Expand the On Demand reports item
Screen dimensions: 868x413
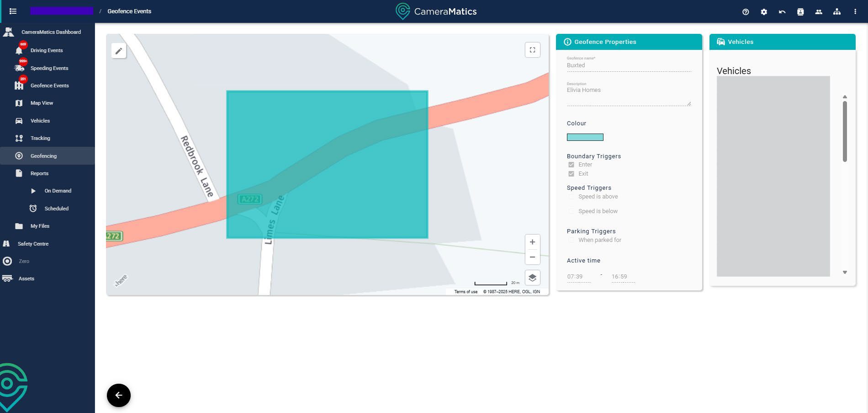[x=58, y=191]
